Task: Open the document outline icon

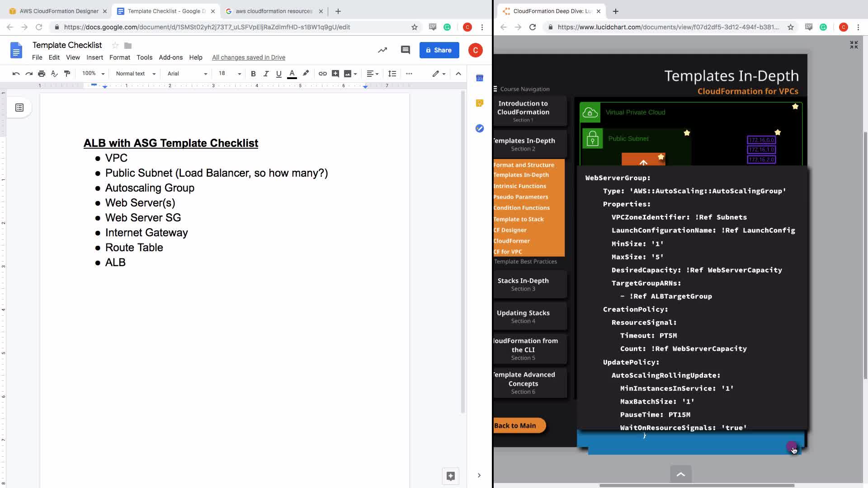Action: [x=19, y=108]
